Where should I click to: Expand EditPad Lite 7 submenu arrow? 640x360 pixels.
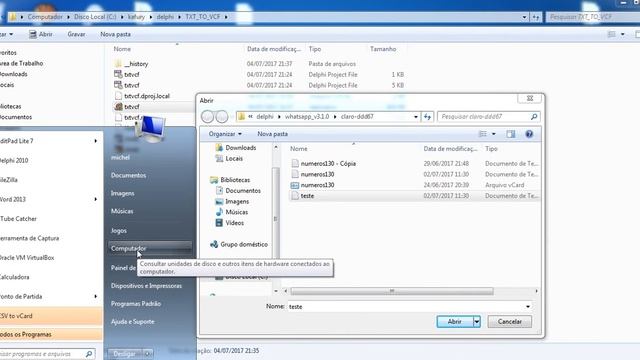pos(96,141)
